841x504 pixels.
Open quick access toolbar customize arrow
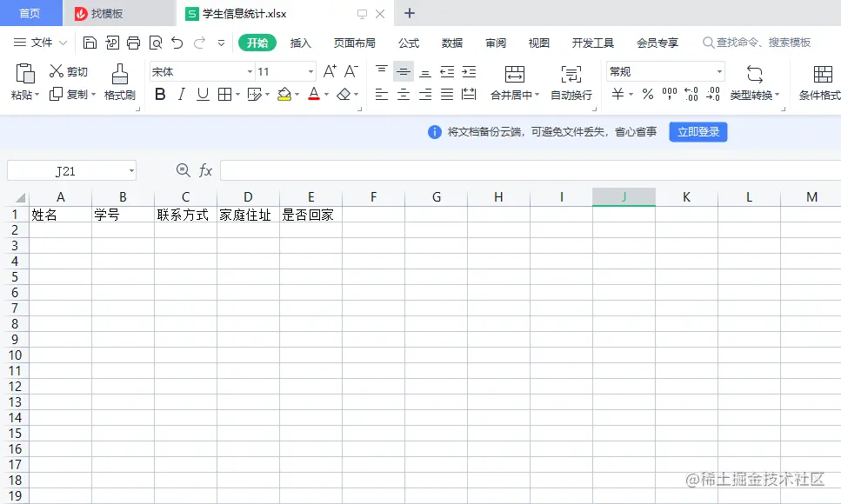coord(221,43)
